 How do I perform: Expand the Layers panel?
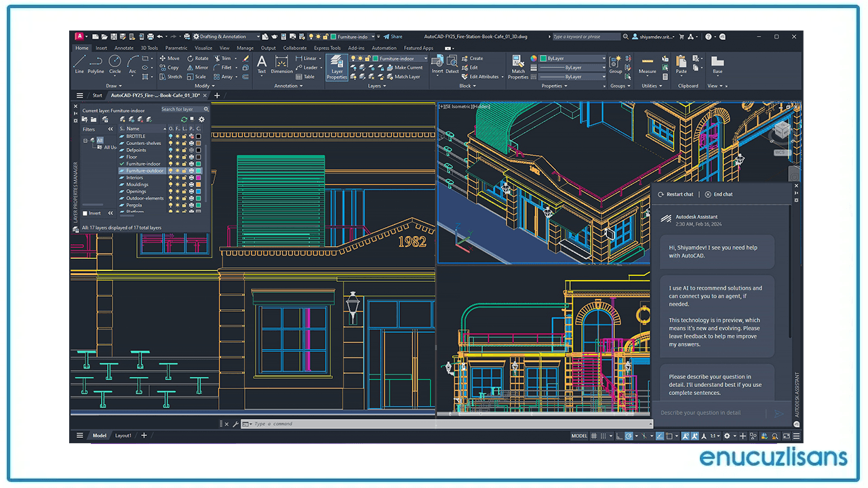(x=376, y=86)
